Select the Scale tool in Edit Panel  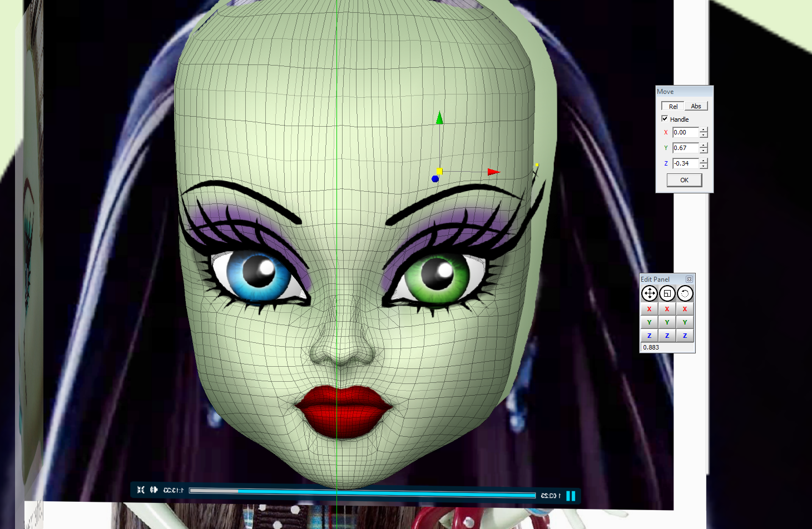coord(667,293)
